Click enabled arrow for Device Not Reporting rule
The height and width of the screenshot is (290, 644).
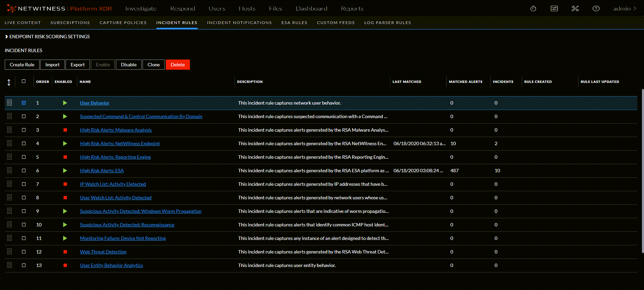65,238
